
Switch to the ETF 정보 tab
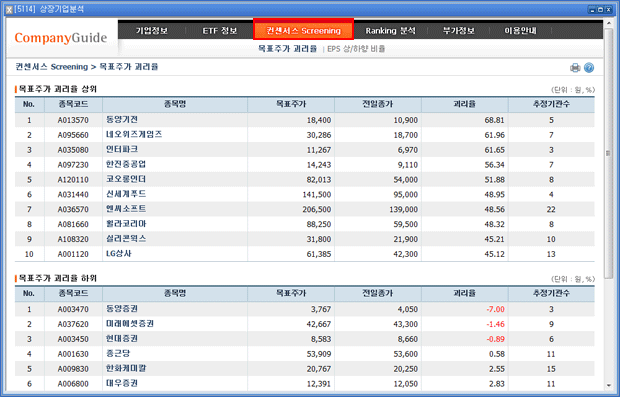[x=219, y=30]
